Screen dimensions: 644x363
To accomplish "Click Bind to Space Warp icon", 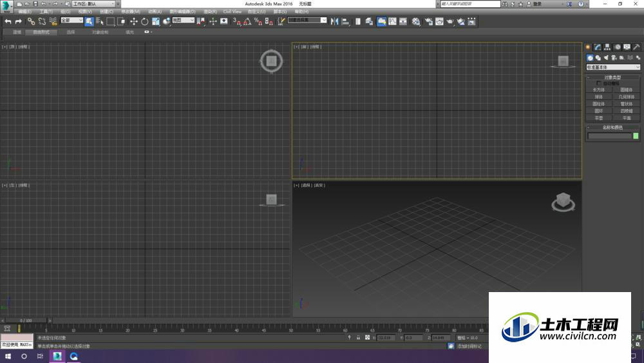I will click(x=53, y=21).
